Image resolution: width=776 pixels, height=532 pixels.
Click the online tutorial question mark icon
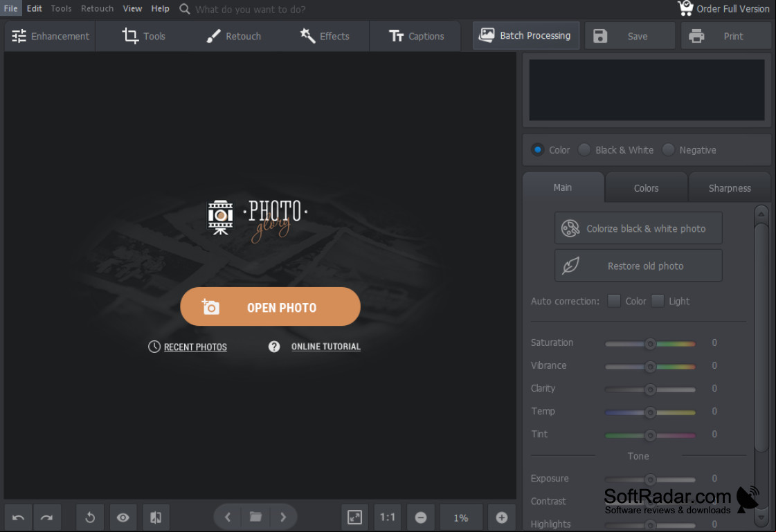click(274, 347)
